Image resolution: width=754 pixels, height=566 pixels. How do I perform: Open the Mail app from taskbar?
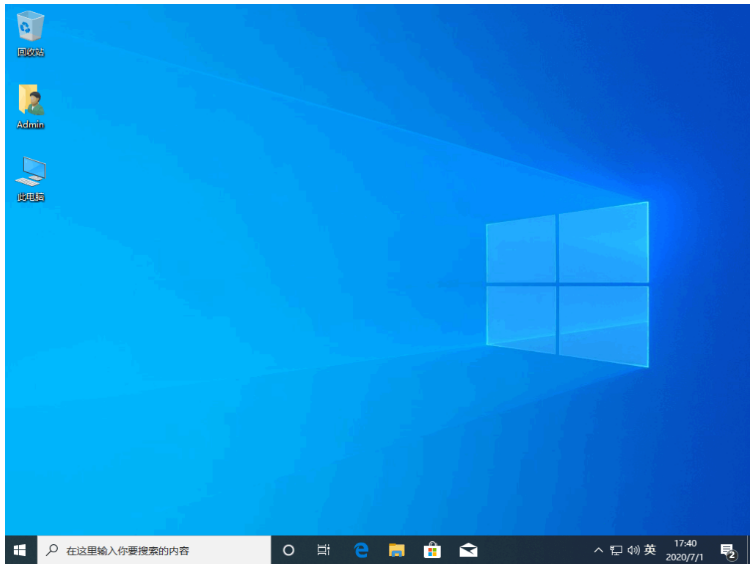[x=468, y=550]
